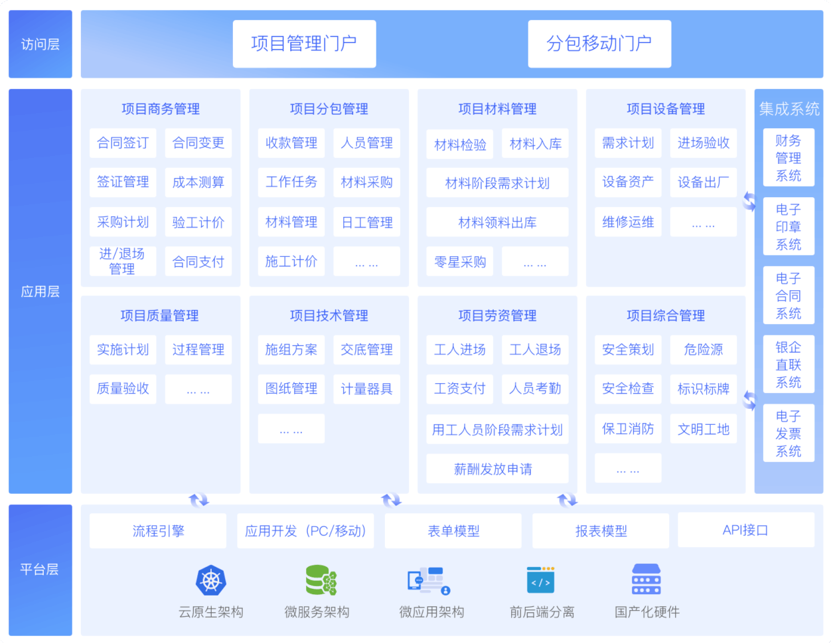Click the 云原生架构 Kubernetes icon
Screen dimensions: 831x644
211,581
